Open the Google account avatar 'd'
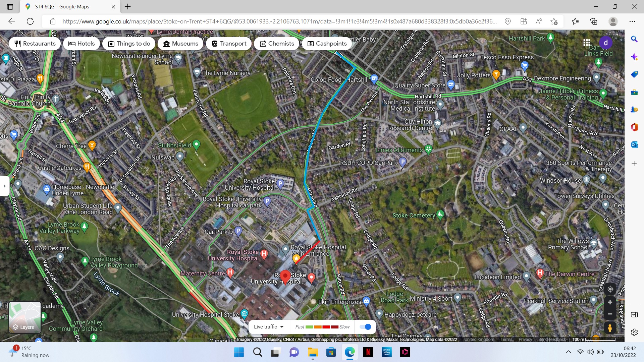The height and width of the screenshot is (362, 644). pyautogui.click(x=605, y=43)
